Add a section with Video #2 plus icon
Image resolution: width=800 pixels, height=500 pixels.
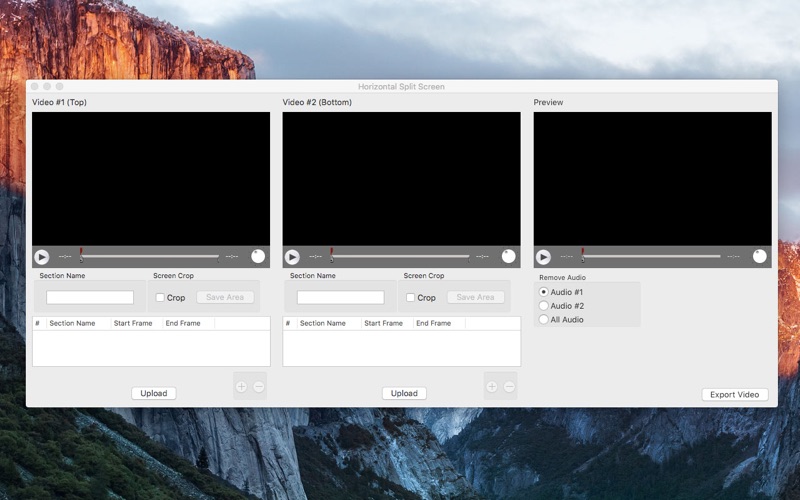(492, 387)
